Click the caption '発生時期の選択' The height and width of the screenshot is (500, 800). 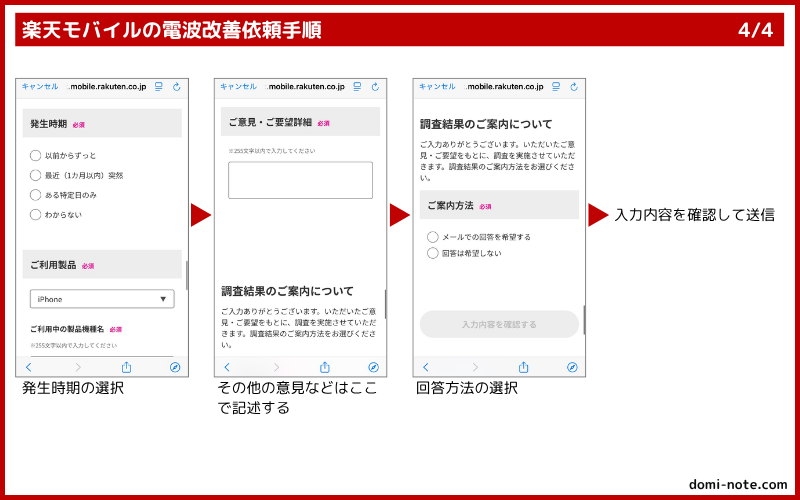(x=73, y=388)
